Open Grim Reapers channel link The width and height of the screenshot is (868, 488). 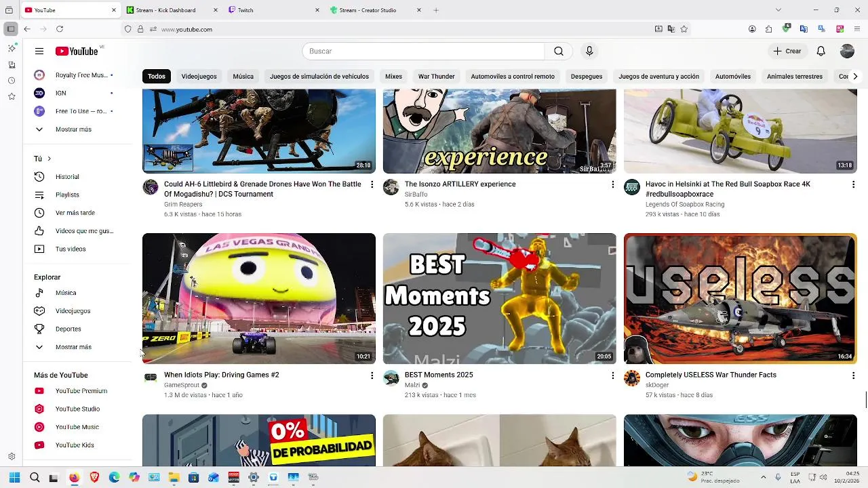tap(183, 204)
